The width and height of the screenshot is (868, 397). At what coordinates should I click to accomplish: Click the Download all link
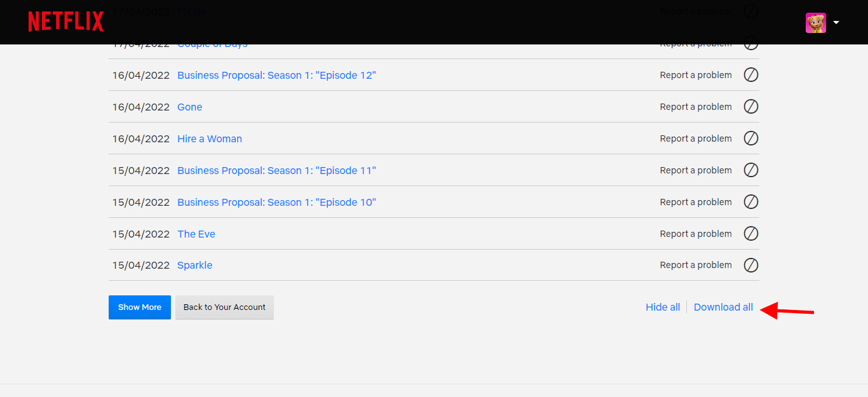point(723,307)
